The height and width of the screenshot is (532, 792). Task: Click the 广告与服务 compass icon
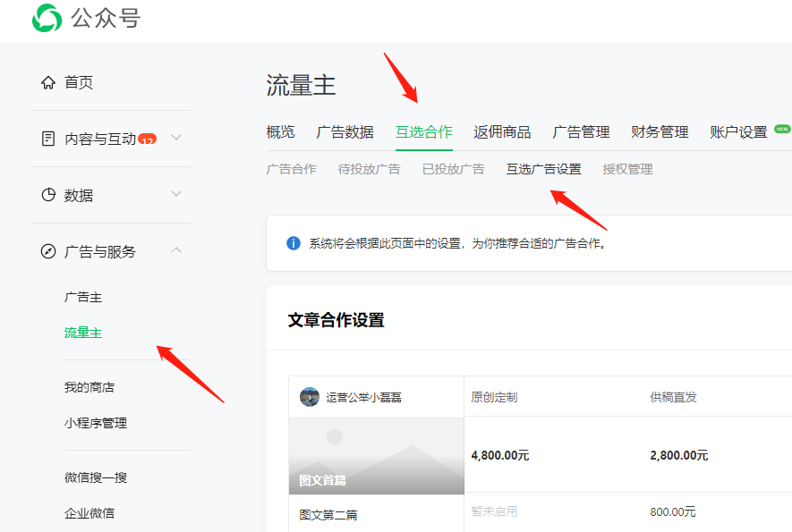point(48,251)
